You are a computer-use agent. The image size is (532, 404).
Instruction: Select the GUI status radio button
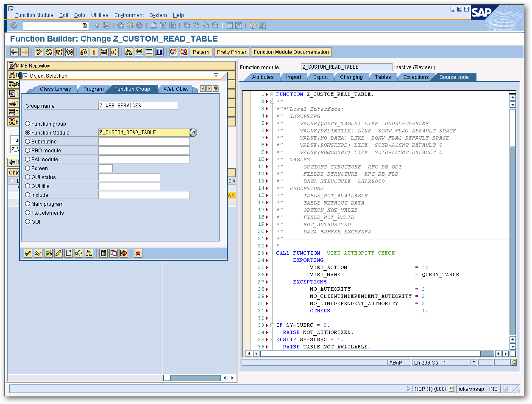pyautogui.click(x=28, y=177)
